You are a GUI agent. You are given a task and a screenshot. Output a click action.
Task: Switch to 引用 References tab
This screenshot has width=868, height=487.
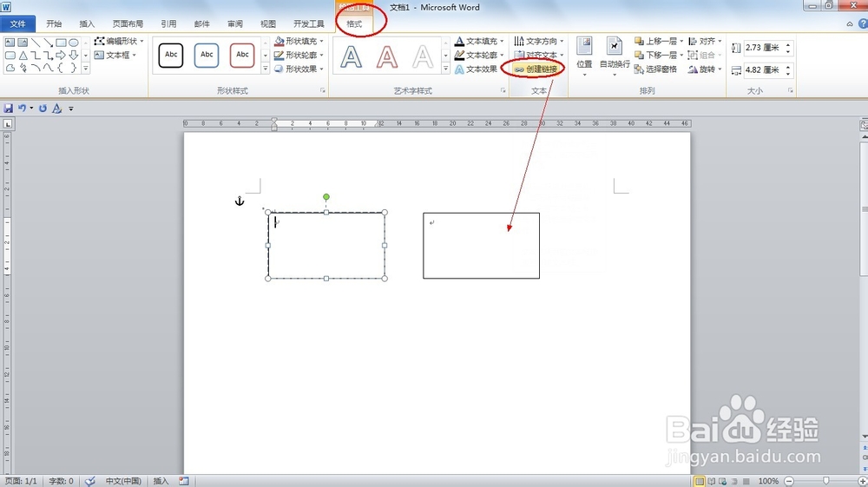pyautogui.click(x=169, y=23)
